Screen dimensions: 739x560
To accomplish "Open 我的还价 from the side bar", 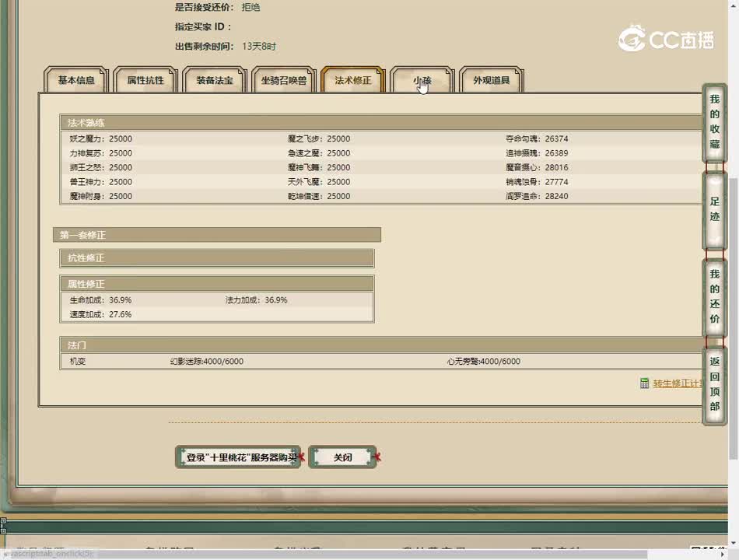I will click(714, 297).
